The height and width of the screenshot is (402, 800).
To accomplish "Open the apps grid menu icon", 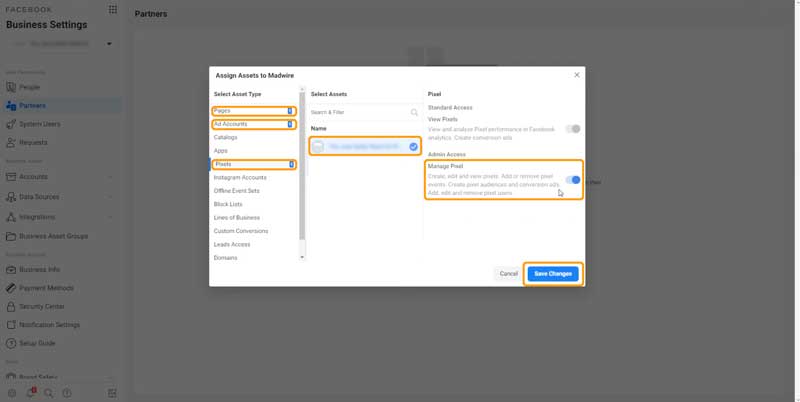I will click(113, 9).
